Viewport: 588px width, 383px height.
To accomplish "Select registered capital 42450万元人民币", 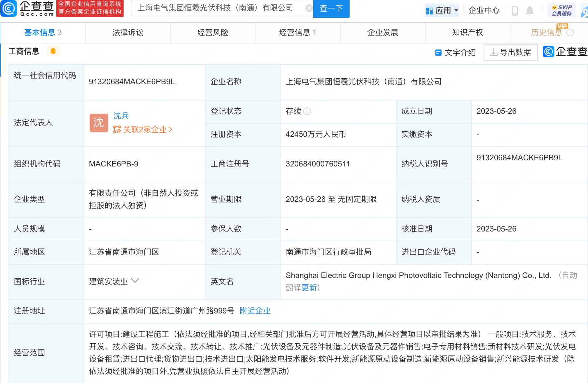I will click(x=315, y=134).
